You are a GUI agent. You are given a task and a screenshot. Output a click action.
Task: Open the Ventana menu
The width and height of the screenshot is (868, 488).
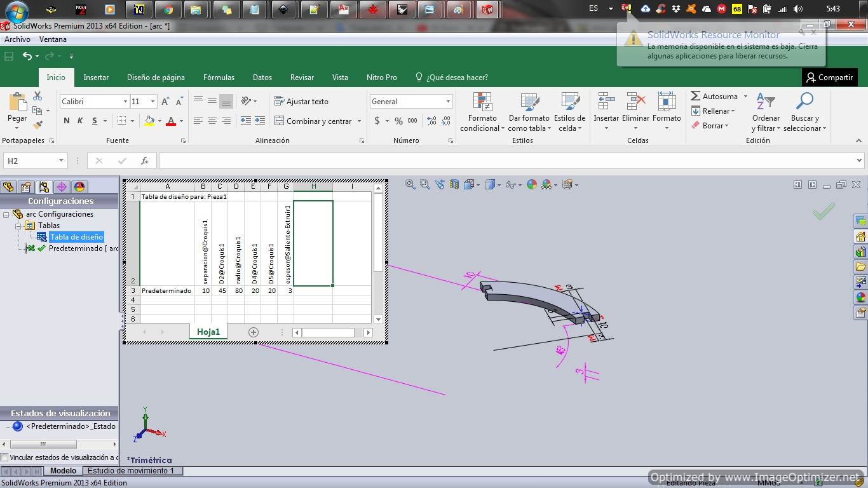coord(53,39)
